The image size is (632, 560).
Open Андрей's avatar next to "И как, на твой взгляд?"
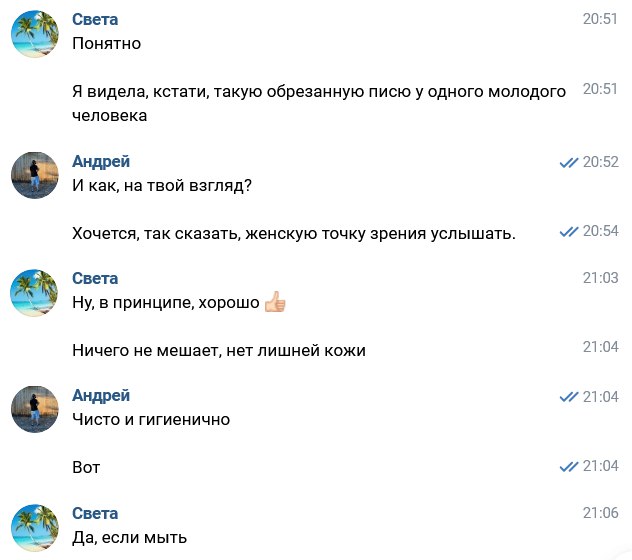click(34, 176)
